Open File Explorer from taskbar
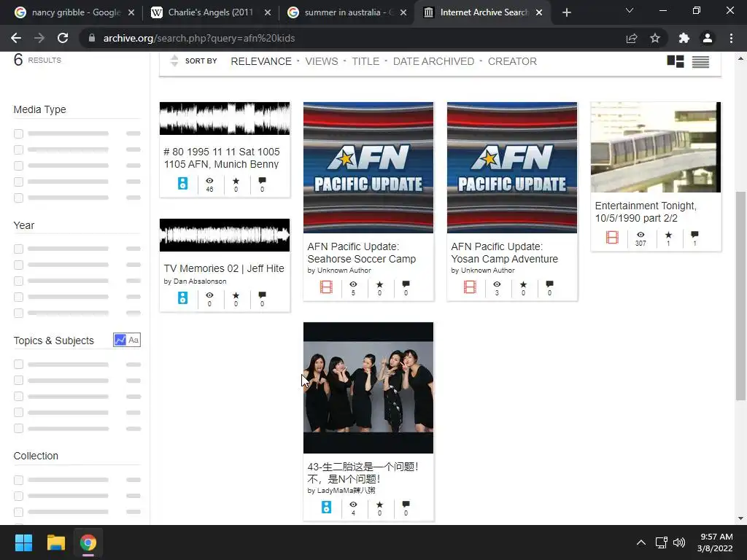The image size is (747, 560). coord(55,542)
